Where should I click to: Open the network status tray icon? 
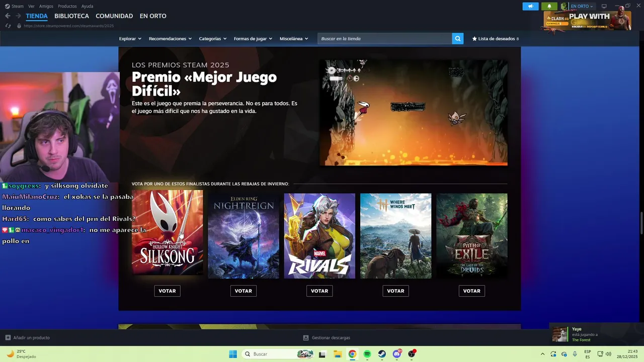pyautogui.click(x=600, y=354)
